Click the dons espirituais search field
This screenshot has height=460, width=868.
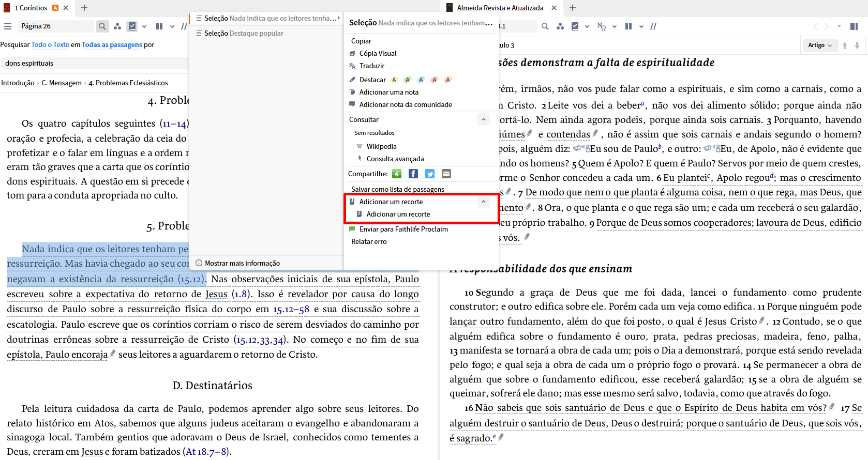point(96,63)
